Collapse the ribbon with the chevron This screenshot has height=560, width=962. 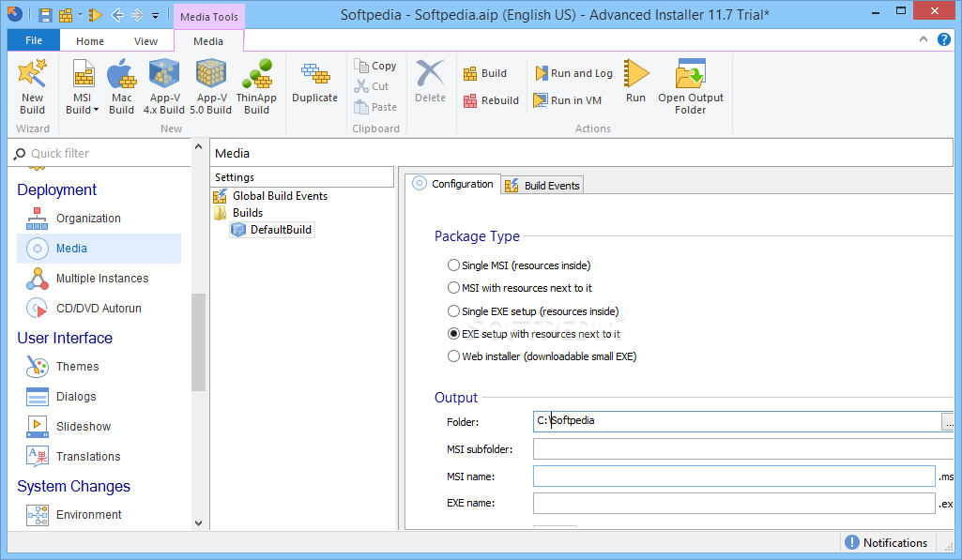tap(924, 39)
